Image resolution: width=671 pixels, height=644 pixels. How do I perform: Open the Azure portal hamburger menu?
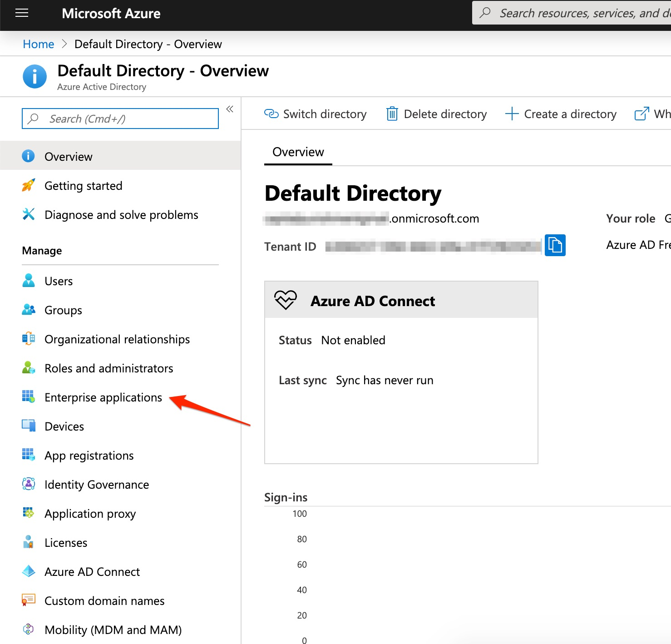coord(22,13)
